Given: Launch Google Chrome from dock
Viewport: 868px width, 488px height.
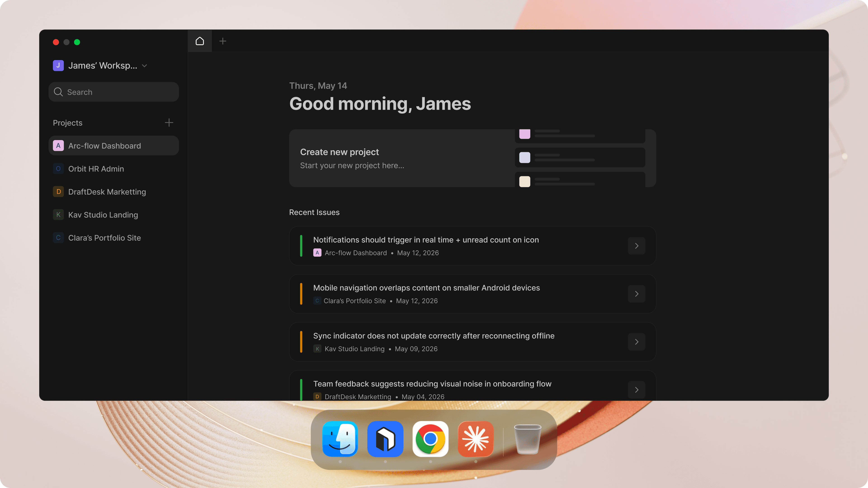Looking at the screenshot, I should pos(430,439).
